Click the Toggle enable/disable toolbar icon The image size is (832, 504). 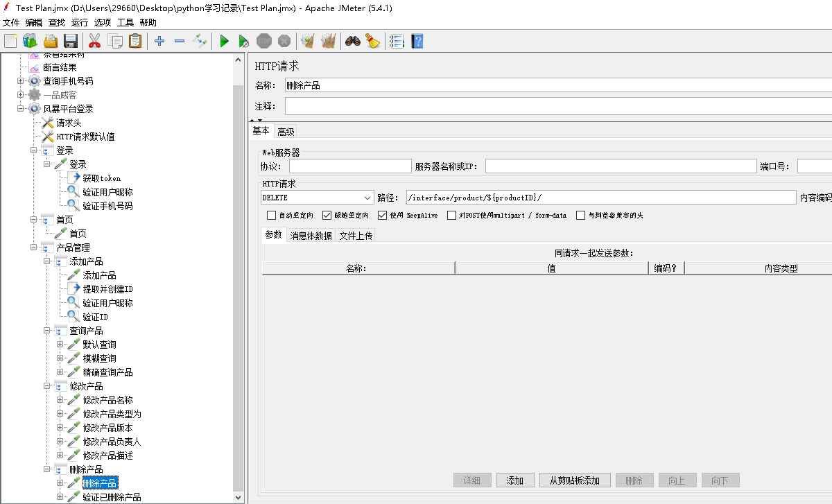tap(200, 41)
